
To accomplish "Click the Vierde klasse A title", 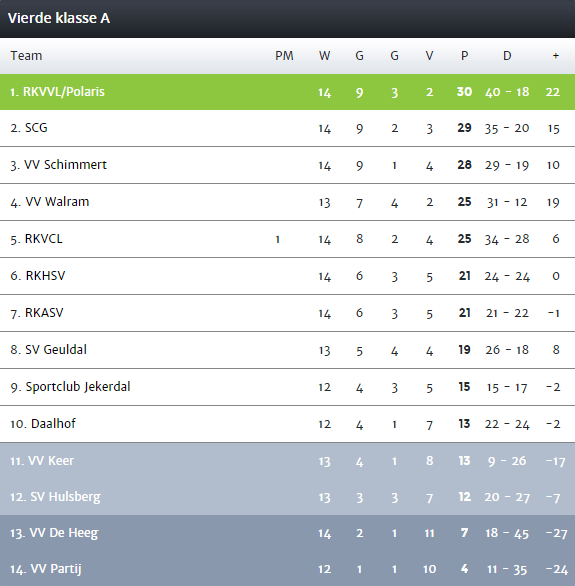I will tap(59, 18).
